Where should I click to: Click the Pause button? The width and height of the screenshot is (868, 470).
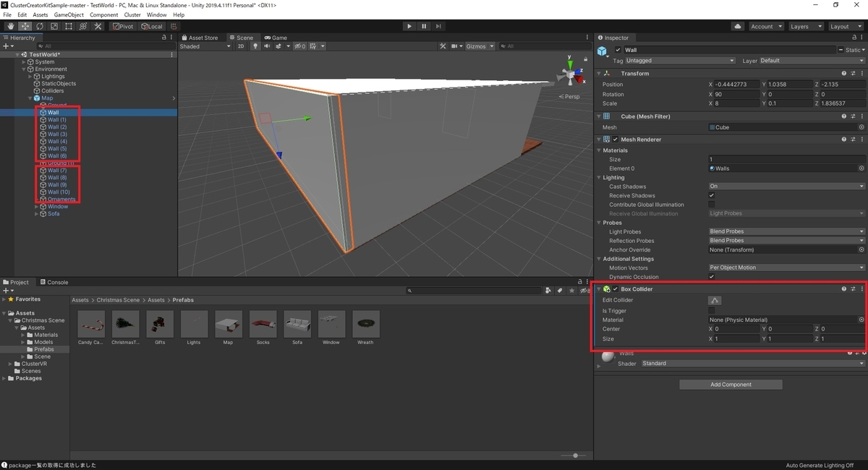pyautogui.click(x=424, y=26)
